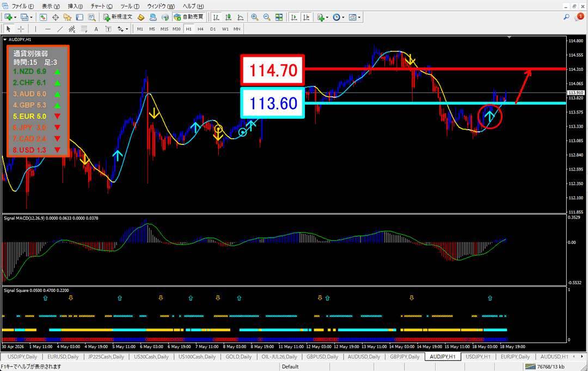Select the trendline tool
This screenshot has height=371, width=588.
[60, 29]
